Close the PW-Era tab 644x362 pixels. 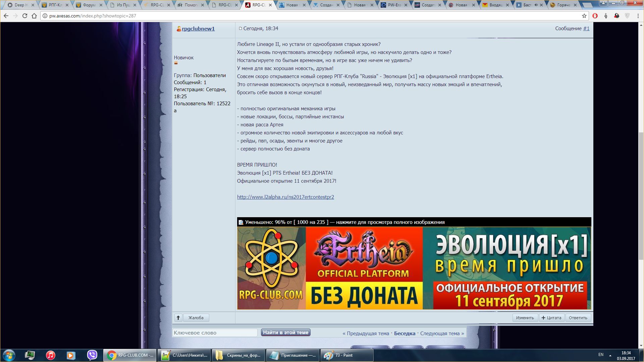click(406, 5)
